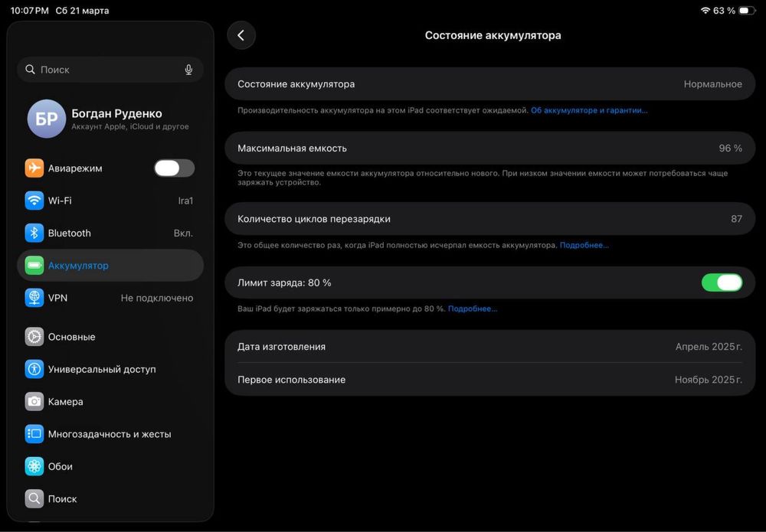This screenshot has width=766, height=532.
Task: Tap the orange Airplane mode icon
Action: [34, 168]
